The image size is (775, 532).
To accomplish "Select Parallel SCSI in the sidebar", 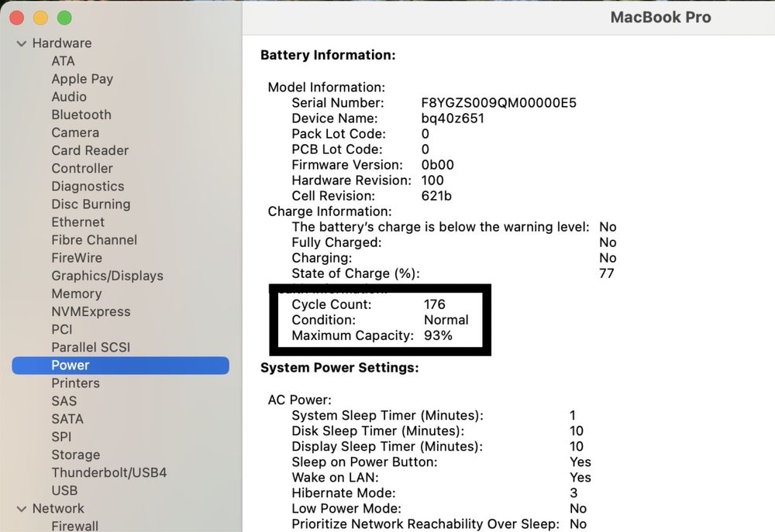I will 91,347.
